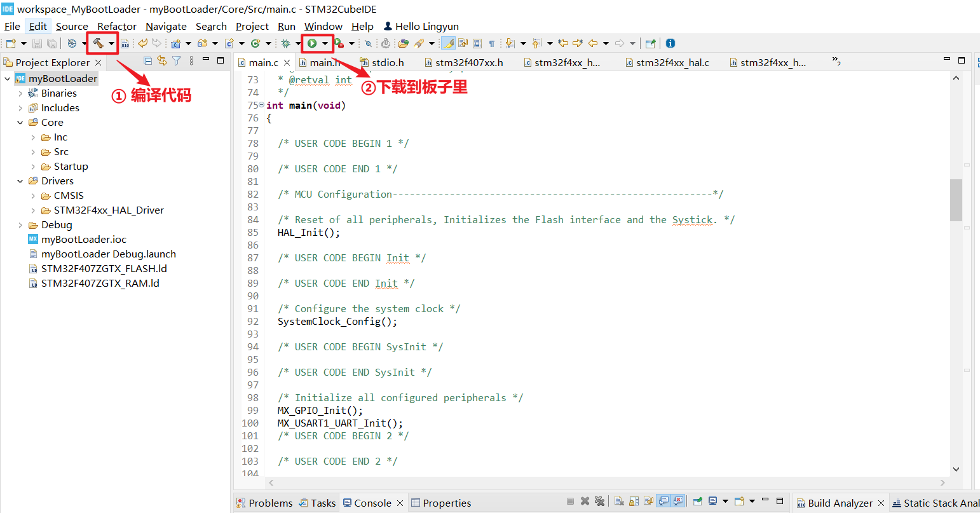Switch to the stm32f4xx_hal.c tab
Image resolution: width=980 pixels, height=513 pixels.
(667, 62)
